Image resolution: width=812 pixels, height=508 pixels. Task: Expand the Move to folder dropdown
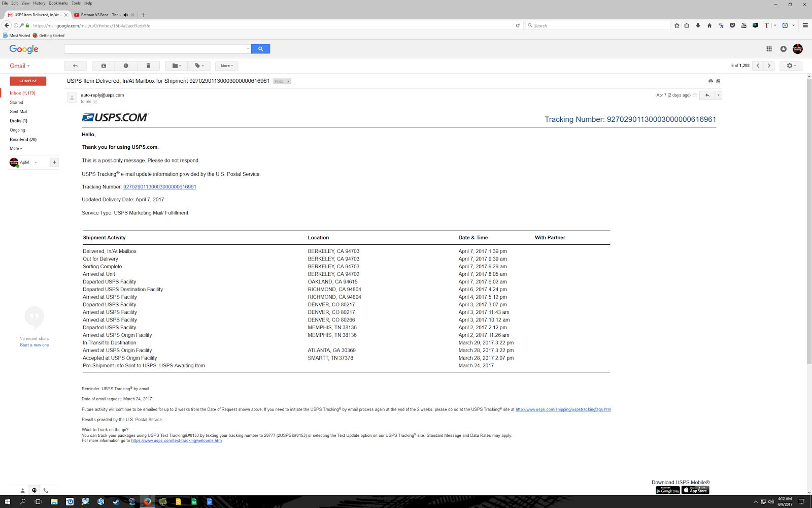point(177,66)
